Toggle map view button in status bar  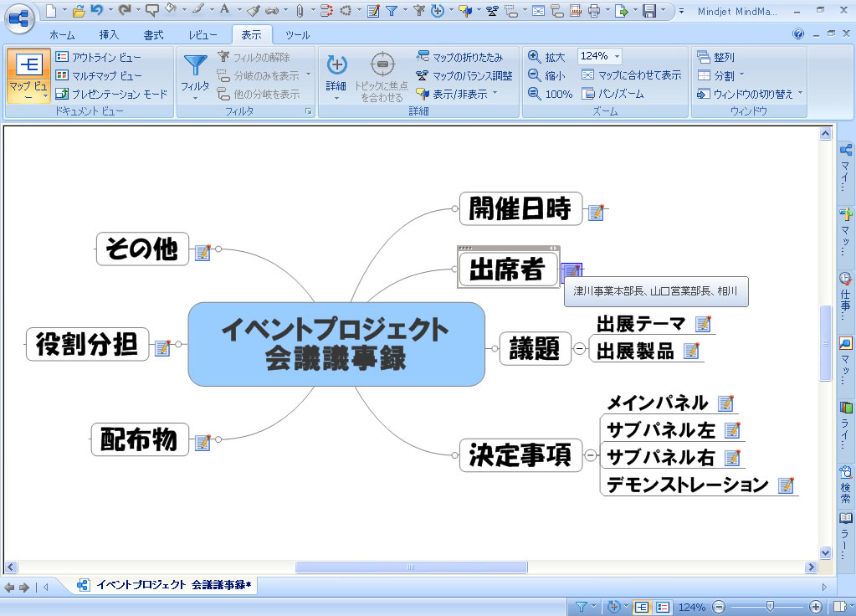click(641, 607)
